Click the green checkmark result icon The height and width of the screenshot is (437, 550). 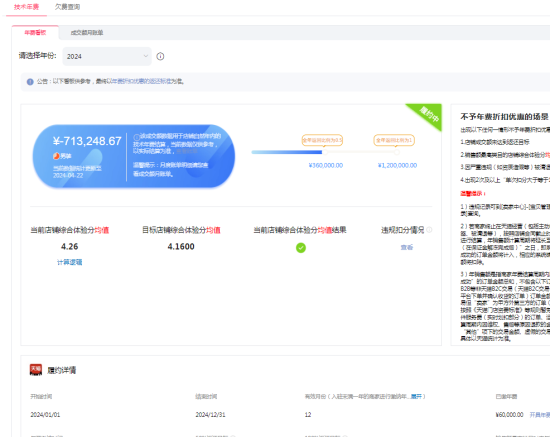(x=301, y=248)
